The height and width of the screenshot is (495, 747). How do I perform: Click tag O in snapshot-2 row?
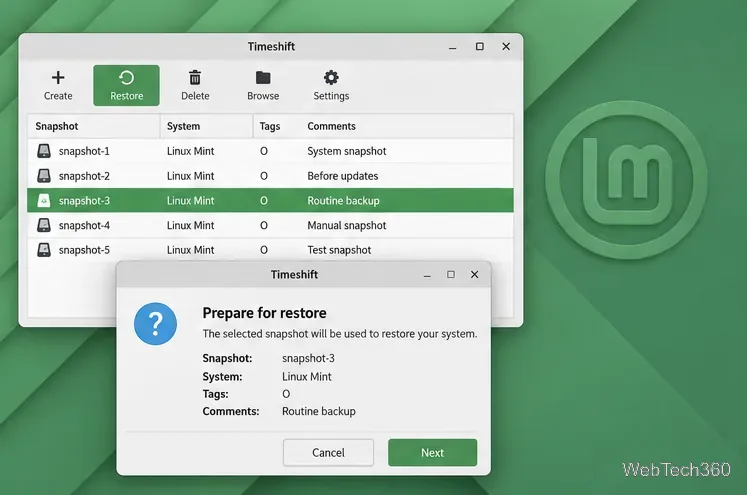point(263,176)
